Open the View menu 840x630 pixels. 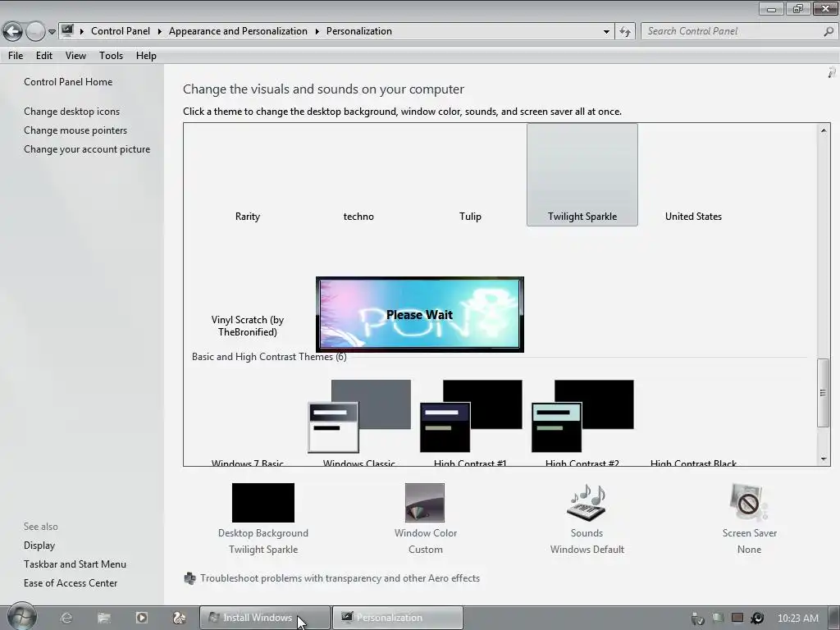coord(75,56)
